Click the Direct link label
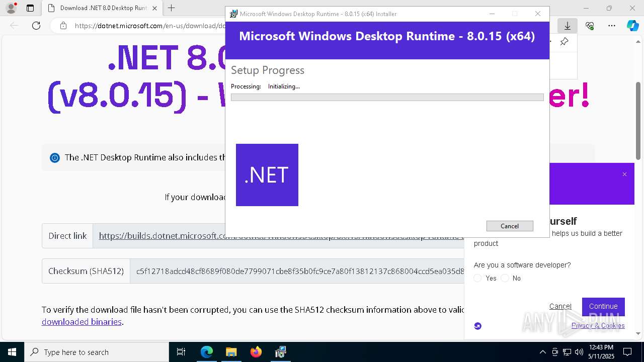 (x=67, y=236)
